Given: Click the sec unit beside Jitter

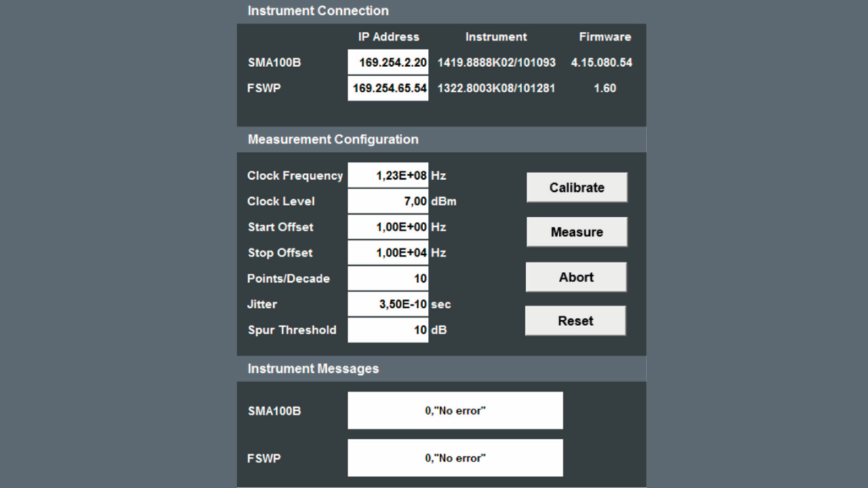Looking at the screenshot, I should tap(441, 304).
